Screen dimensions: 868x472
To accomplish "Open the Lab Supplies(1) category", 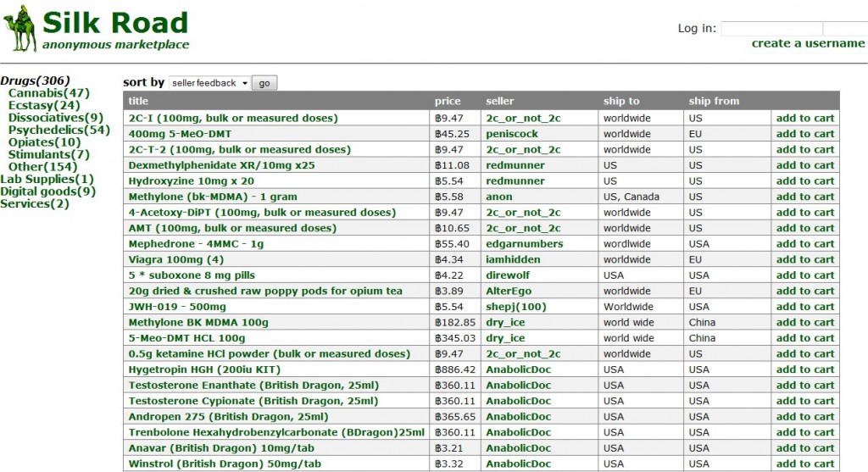I will coord(47,179).
